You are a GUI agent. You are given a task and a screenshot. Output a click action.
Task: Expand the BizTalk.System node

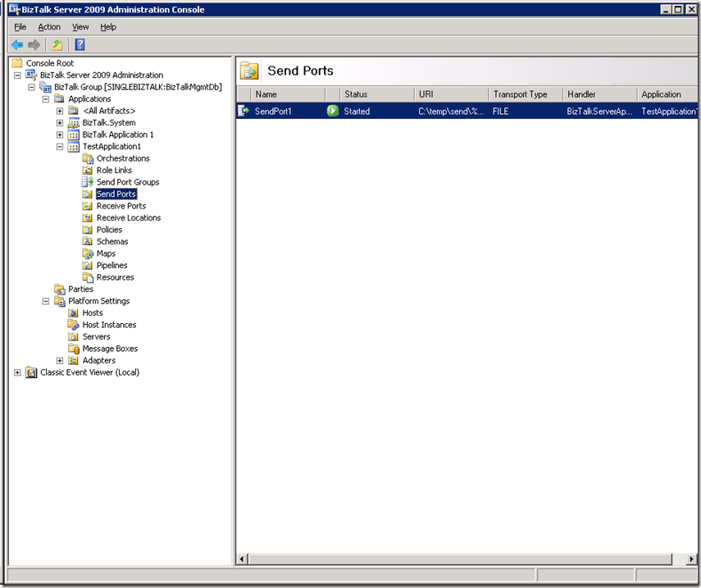click(60, 123)
